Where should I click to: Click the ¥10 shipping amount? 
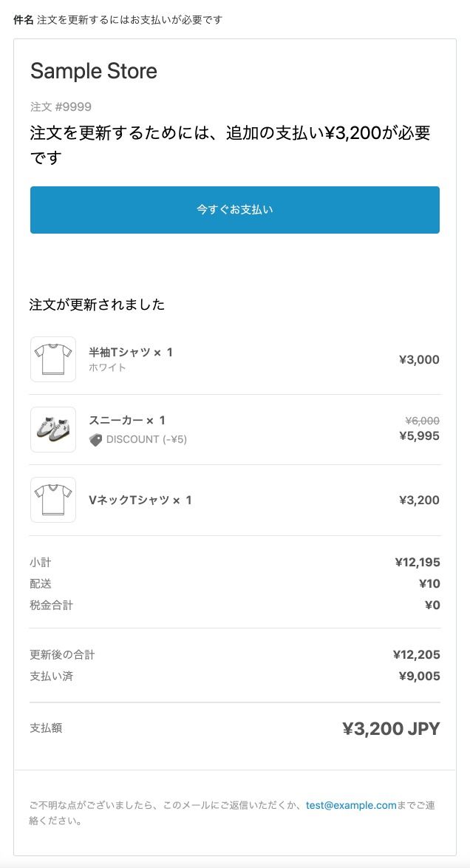pyautogui.click(x=429, y=584)
